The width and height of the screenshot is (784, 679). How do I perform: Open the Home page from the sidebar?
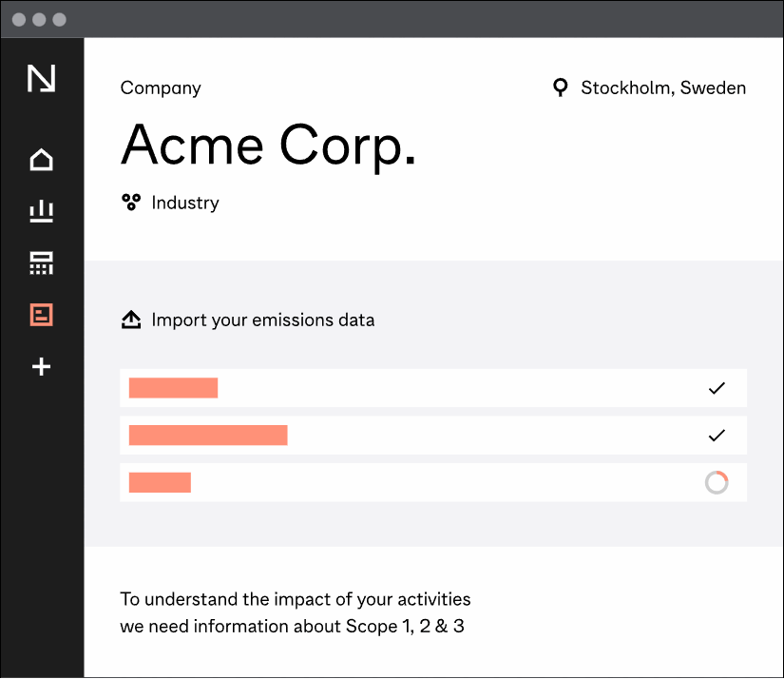click(x=41, y=160)
